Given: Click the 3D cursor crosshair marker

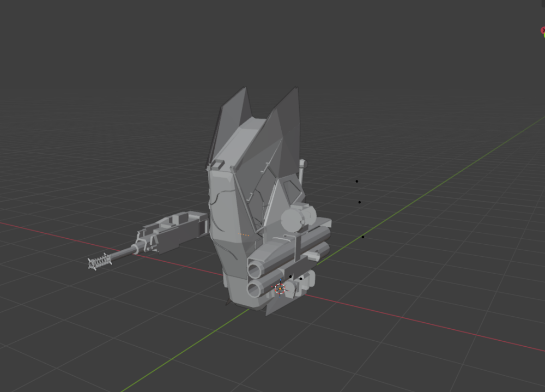Looking at the screenshot, I should [280, 288].
